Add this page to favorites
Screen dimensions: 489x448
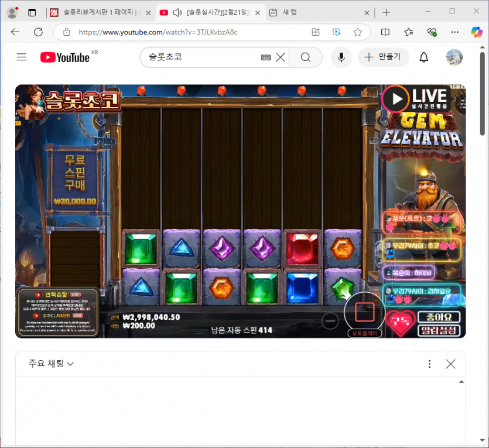(357, 32)
